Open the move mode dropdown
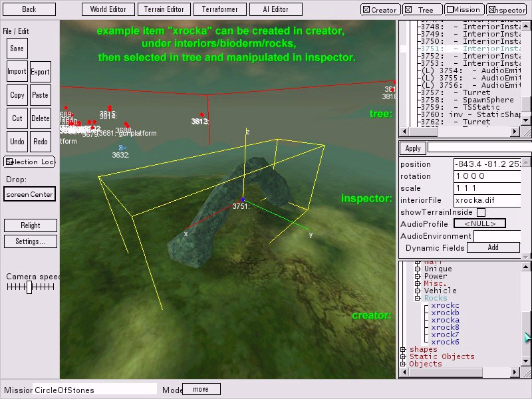The width and height of the screenshot is (532, 399). coord(201,389)
